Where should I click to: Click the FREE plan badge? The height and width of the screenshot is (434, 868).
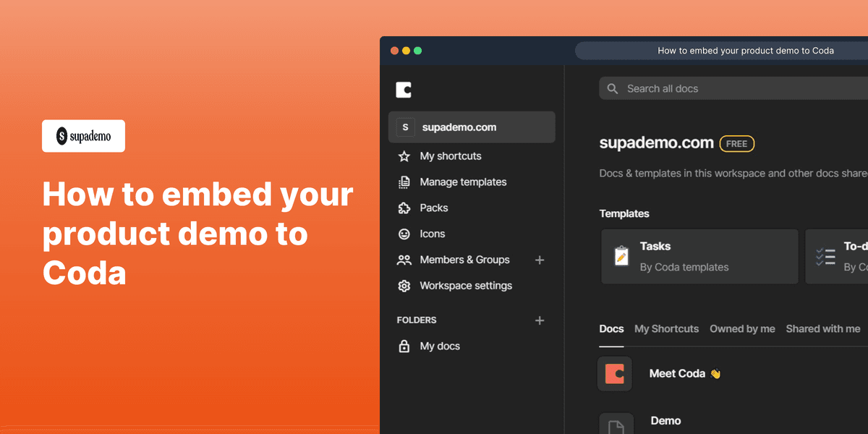[x=736, y=143]
